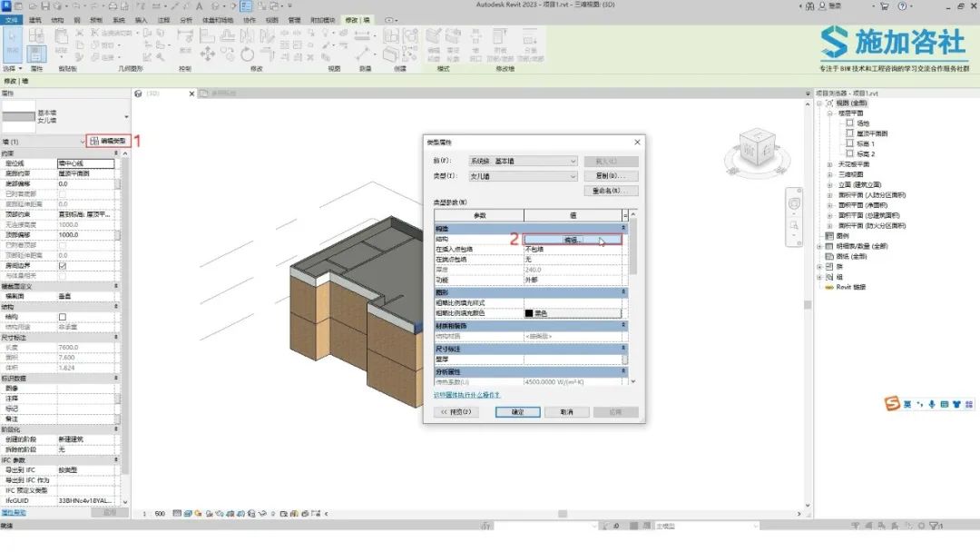
Task: Click the Save icon in quick access toolbar
Action: pos(45,5)
